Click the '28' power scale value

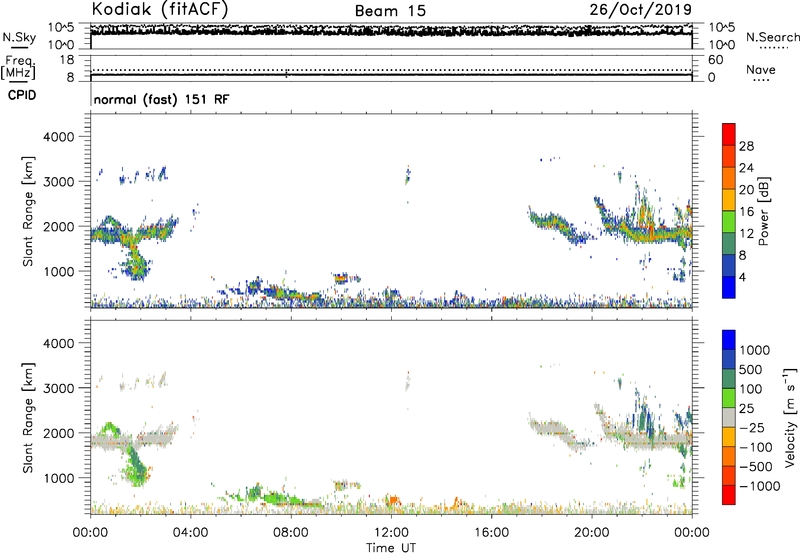[746, 146]
